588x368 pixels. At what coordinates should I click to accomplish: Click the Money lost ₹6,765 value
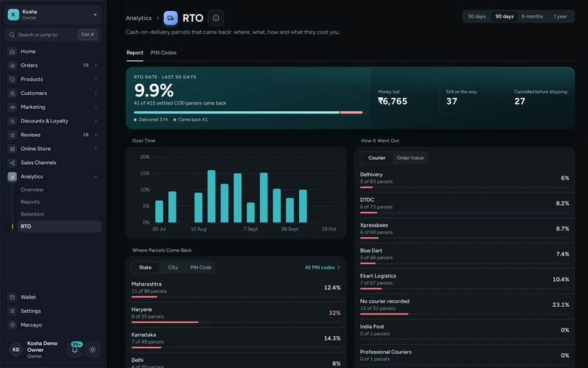[392, 101]
